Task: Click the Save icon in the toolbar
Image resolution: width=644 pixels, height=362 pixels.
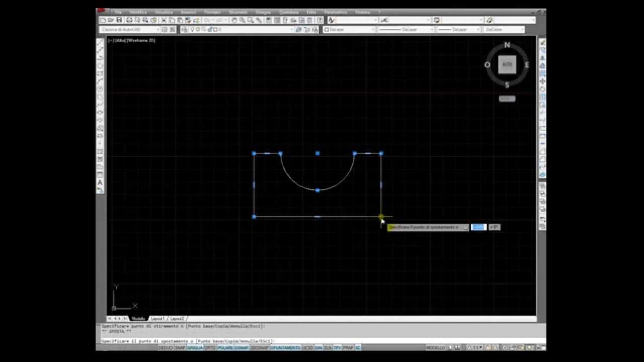Action: click(119, 20)
